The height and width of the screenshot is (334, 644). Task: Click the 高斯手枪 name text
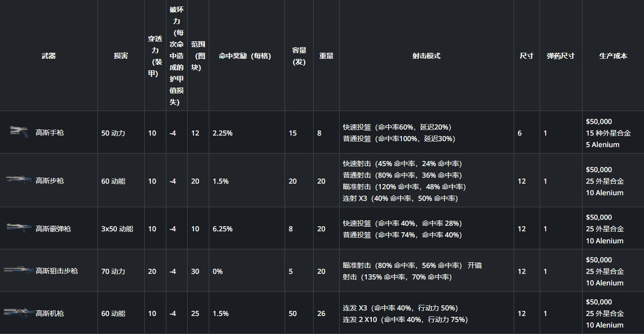click(50, 133)
